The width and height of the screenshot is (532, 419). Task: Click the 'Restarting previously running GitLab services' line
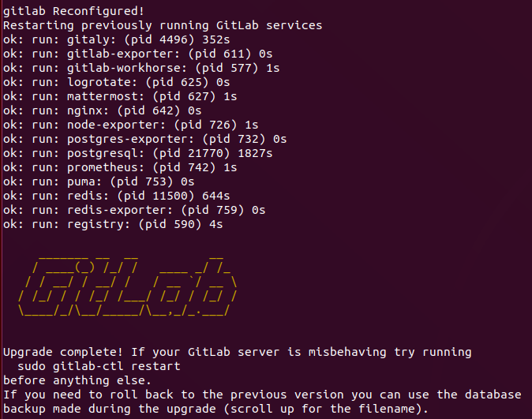click(163, 25)
